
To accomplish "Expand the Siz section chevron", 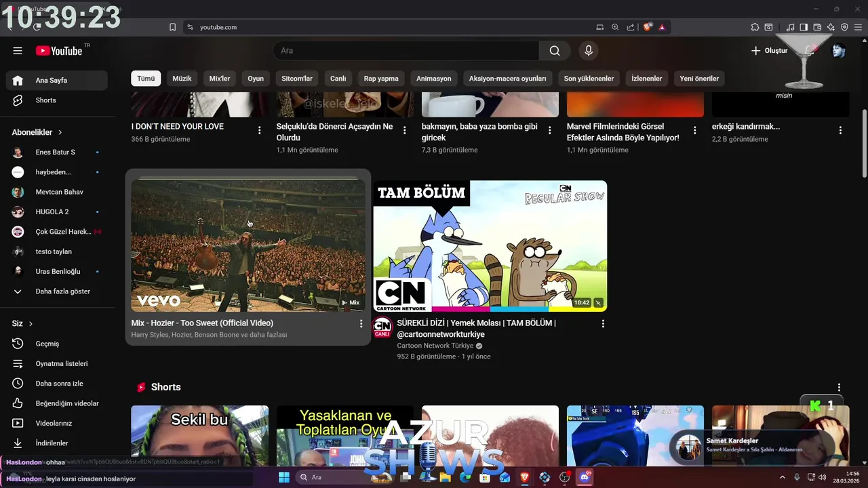I will [31, 324].
